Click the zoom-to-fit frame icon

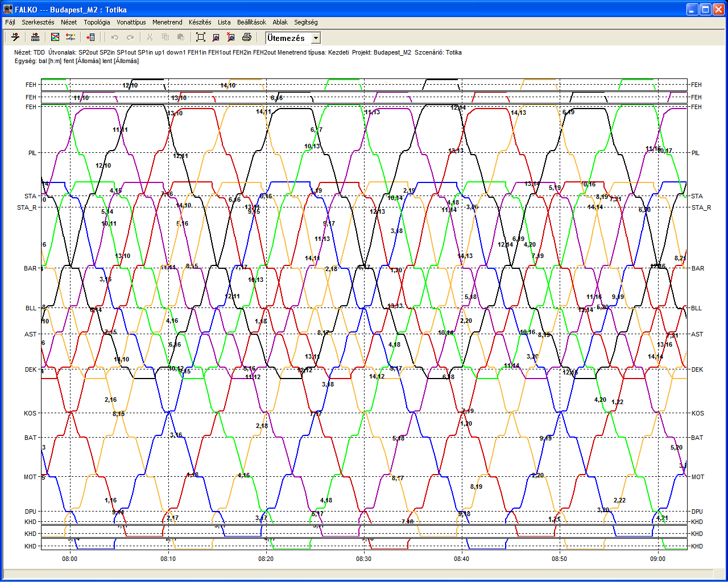pos(201,38)
